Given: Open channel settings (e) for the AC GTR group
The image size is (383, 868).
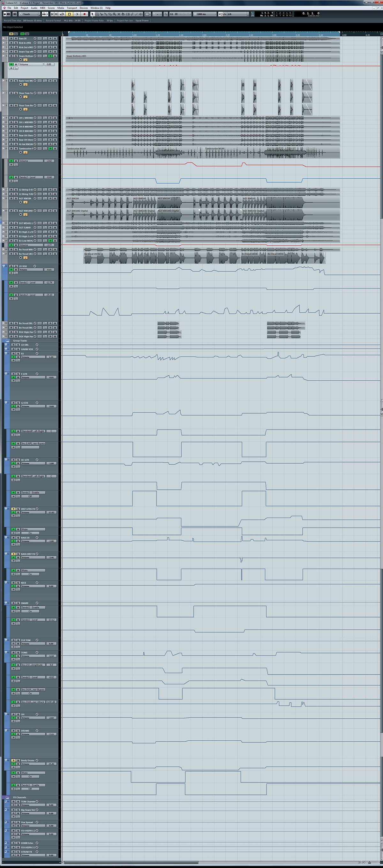Looking at the screenshot, I should coord(37,460).
